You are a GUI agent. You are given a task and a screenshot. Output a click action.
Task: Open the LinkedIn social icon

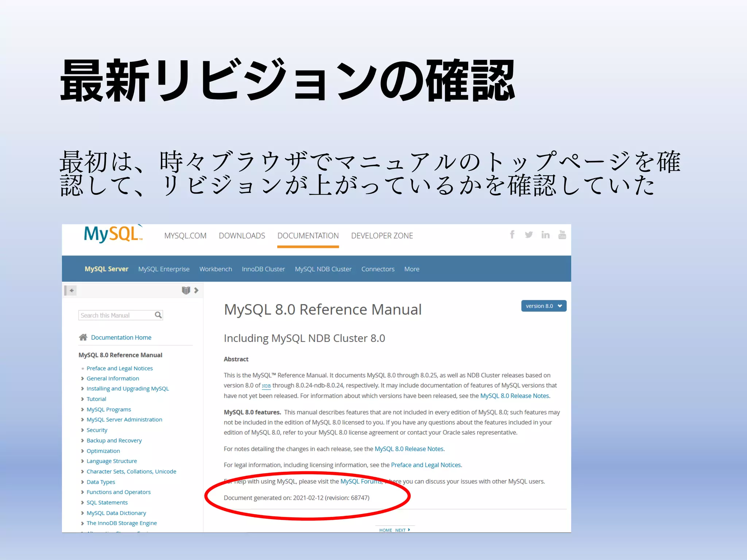pos(545,235)
